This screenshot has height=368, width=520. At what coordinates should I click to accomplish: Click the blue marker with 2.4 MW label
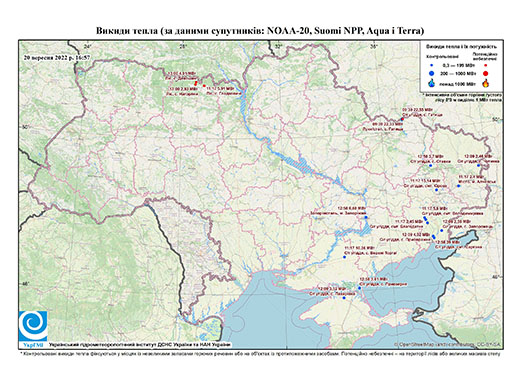[458, 186]
